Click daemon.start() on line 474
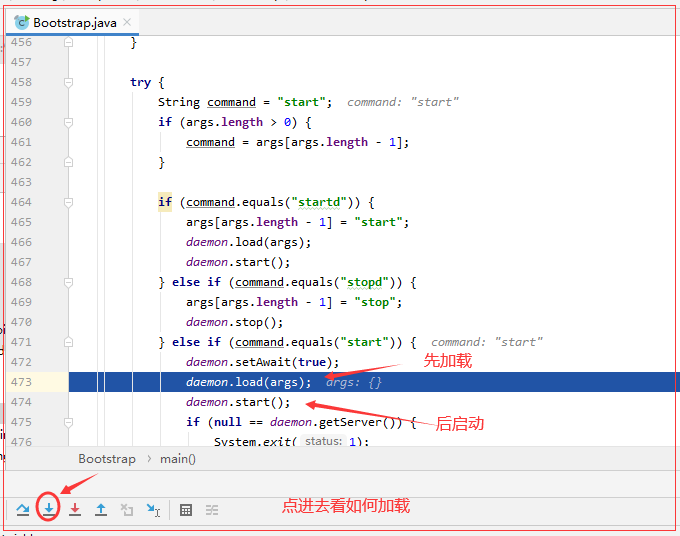Viewport: 680px width, 536px height. [238, 402]
